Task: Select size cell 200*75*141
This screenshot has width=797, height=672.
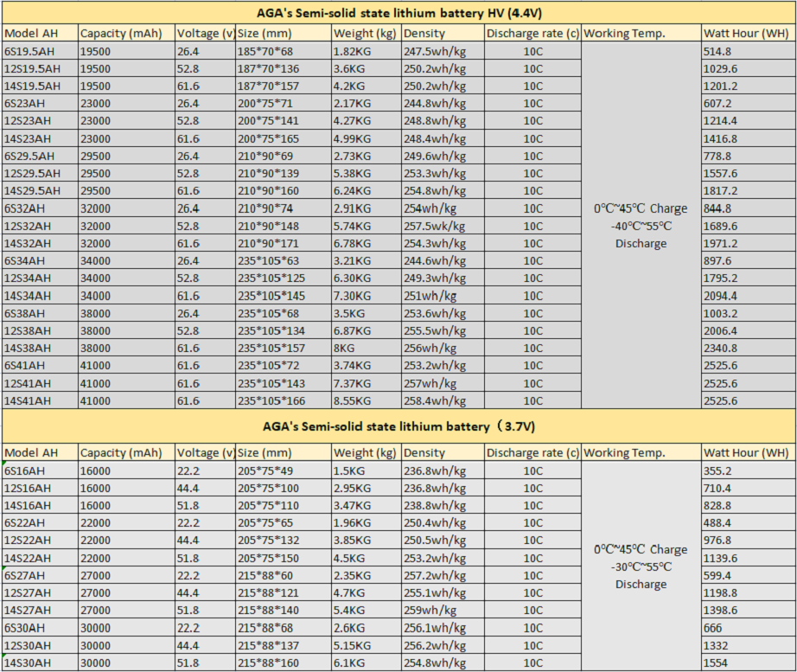Action: 284,120
